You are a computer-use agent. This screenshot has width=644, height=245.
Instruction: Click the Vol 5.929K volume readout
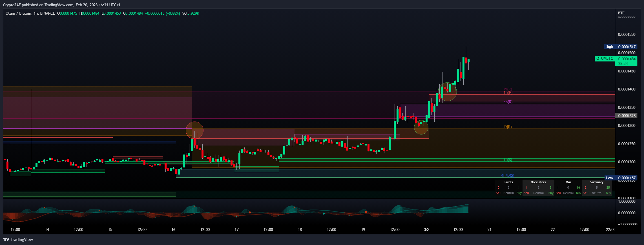point(191,13)
